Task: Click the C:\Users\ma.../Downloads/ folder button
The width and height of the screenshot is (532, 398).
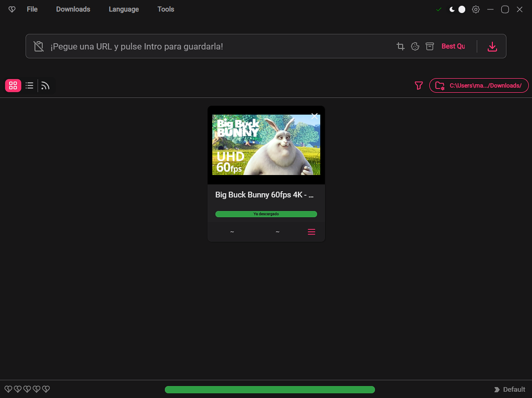Action: [x=479, y=85]
